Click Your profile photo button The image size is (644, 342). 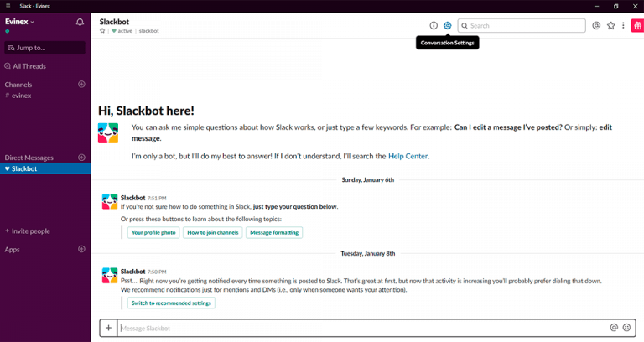153,232
